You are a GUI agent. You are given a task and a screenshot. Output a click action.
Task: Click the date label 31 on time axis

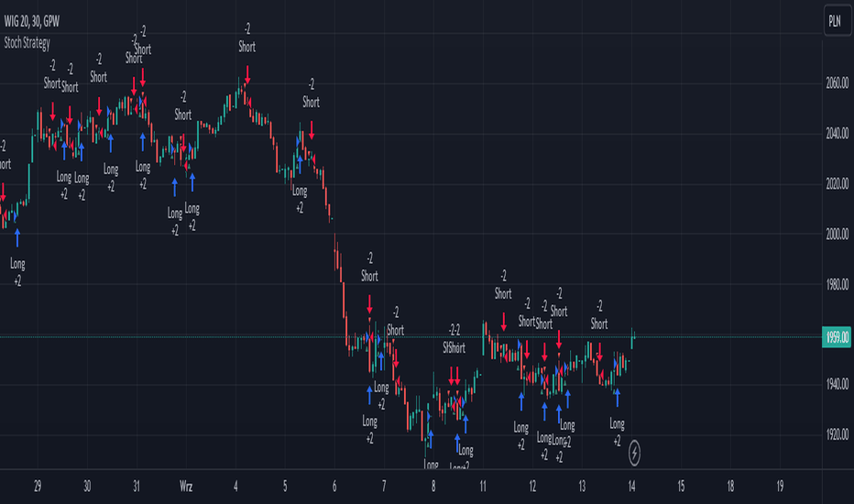(137, 486)
